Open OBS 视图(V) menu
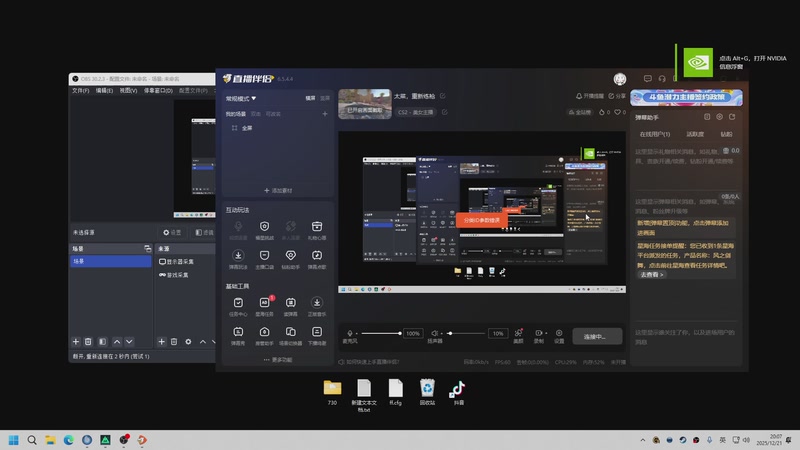This screenshot has height=450, width=800. (x=128, y=90)
